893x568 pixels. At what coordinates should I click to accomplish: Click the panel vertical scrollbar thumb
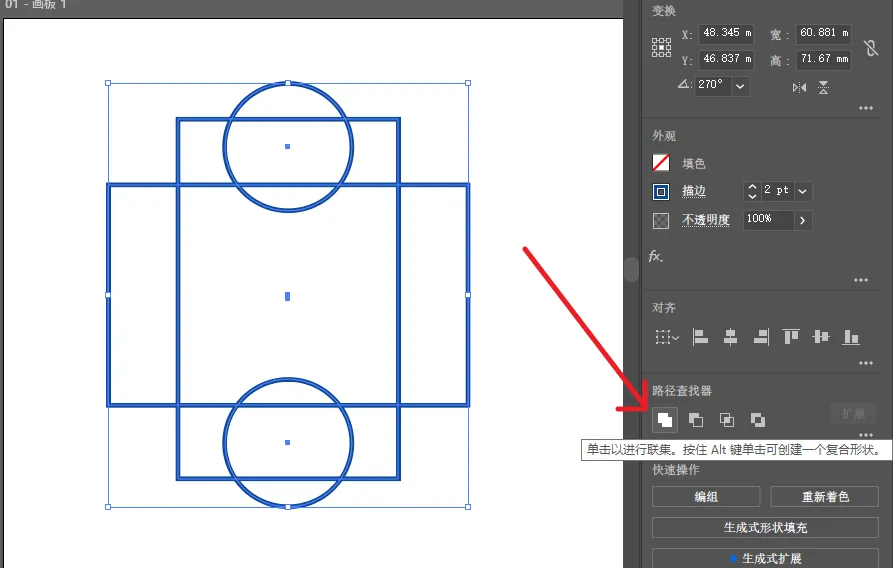click(632, 269)
